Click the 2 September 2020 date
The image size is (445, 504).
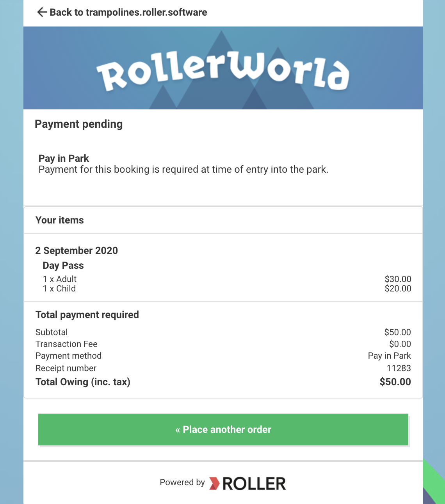77,250
